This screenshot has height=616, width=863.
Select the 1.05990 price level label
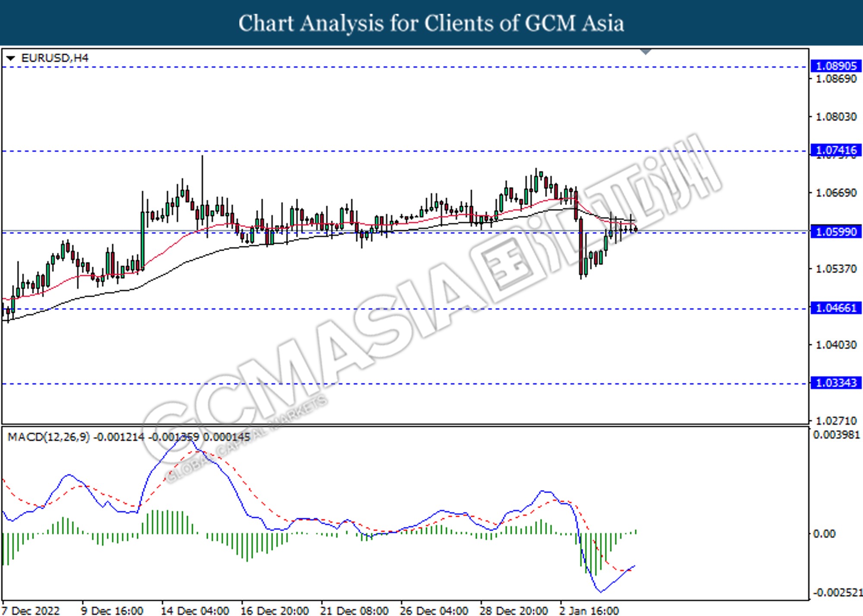coord(836,232)
